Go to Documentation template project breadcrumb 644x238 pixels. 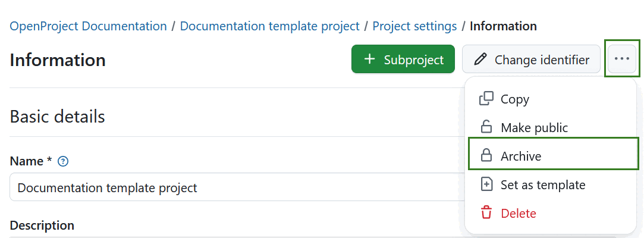point(269,26)
